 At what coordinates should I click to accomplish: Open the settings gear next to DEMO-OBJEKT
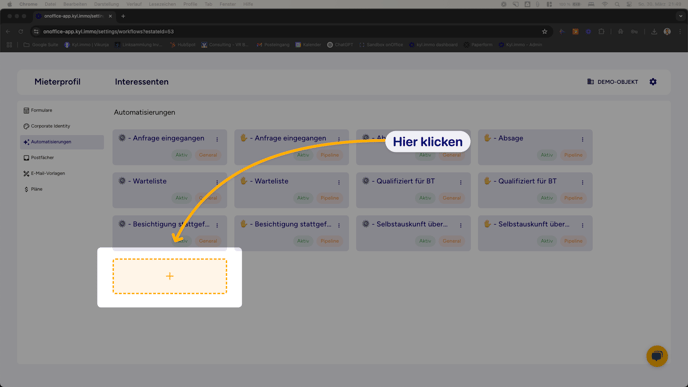653,82
